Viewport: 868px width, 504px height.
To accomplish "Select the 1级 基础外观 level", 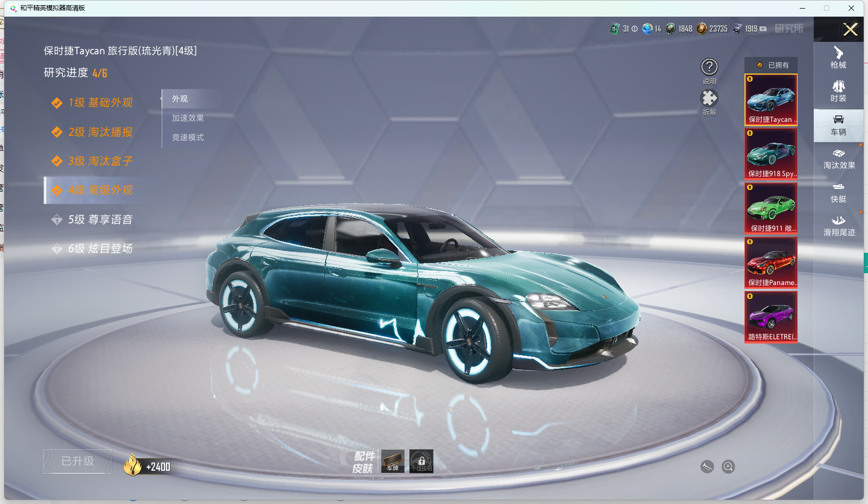I will click(100, 103).
